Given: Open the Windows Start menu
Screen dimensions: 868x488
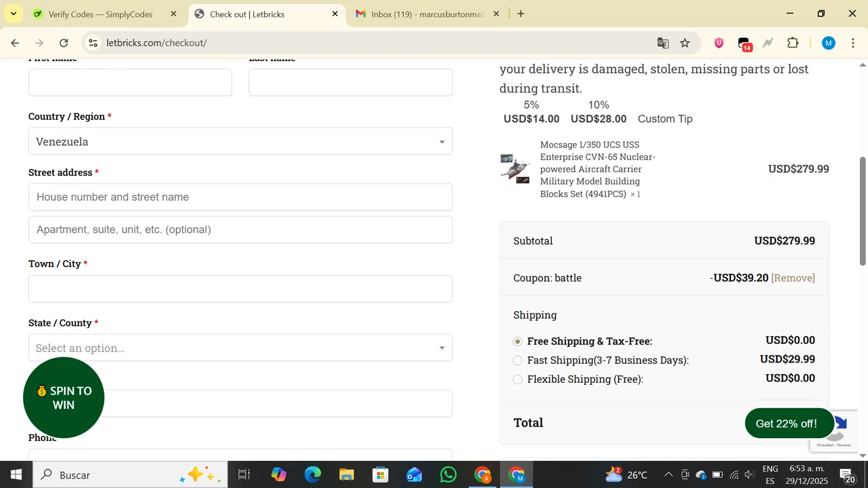Looking at the screenshot, I should click(16, 475).
